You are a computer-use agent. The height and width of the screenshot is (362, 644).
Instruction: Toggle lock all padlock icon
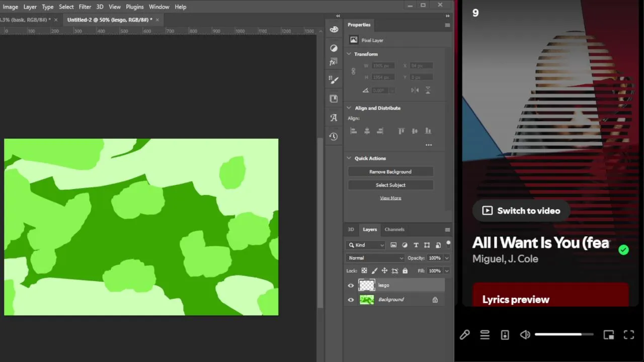click(405, 270)
